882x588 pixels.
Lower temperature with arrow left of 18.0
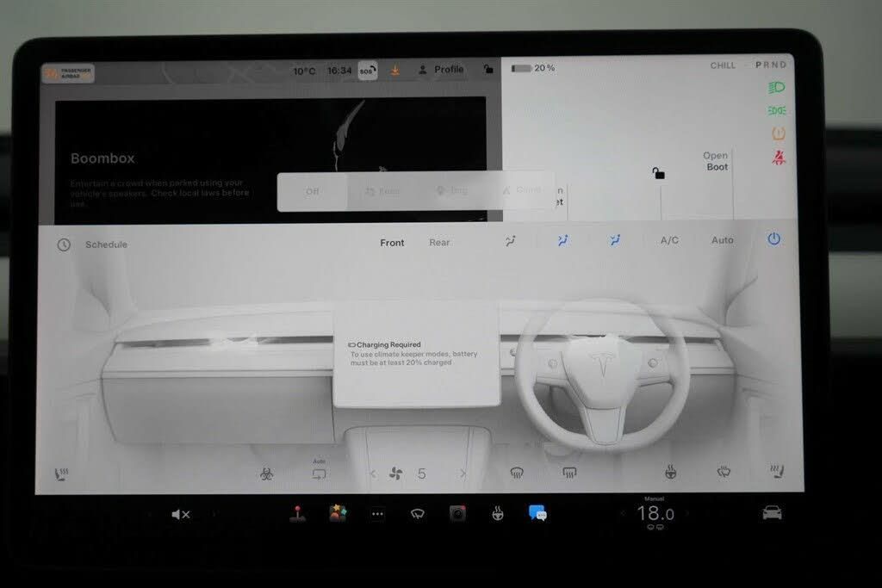point(622,513)
